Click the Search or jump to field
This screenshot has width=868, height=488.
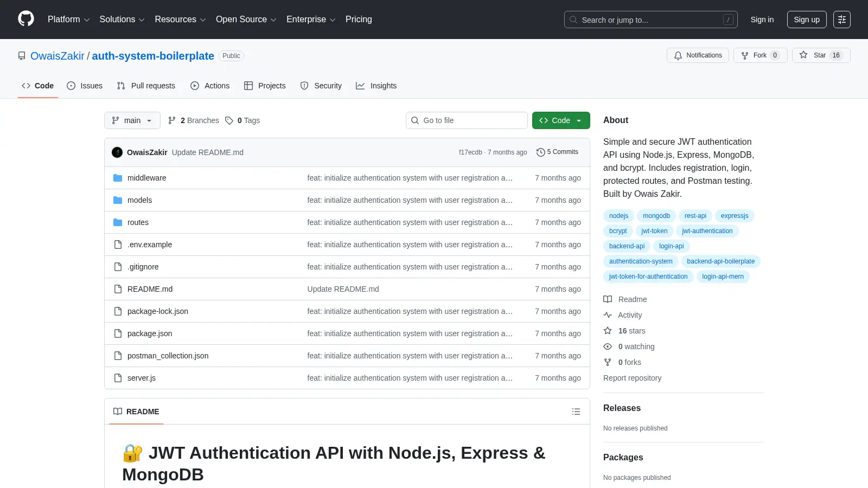pos(651,20)
